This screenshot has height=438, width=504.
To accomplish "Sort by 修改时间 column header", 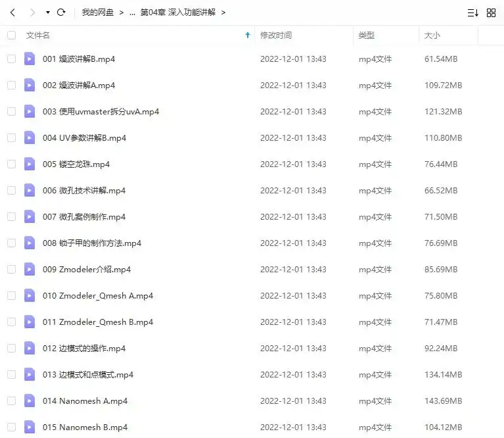I will tap(276, 36).
